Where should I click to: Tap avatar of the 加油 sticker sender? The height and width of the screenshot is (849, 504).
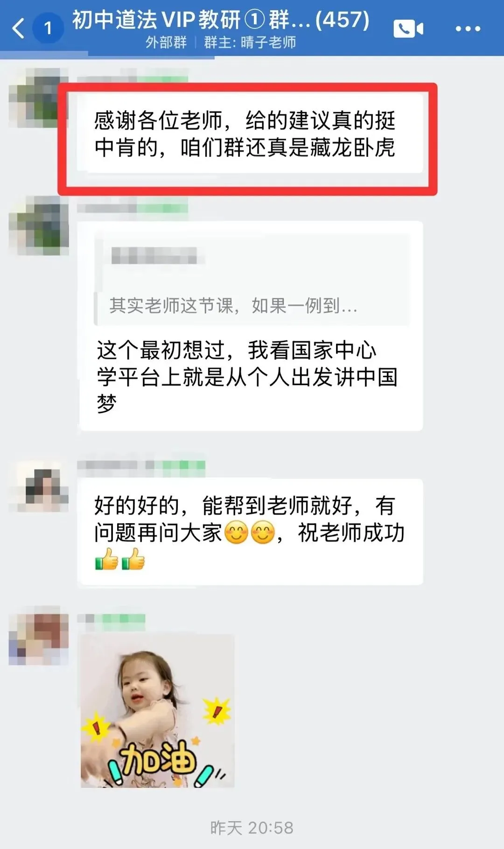click(x=38, y=636)
